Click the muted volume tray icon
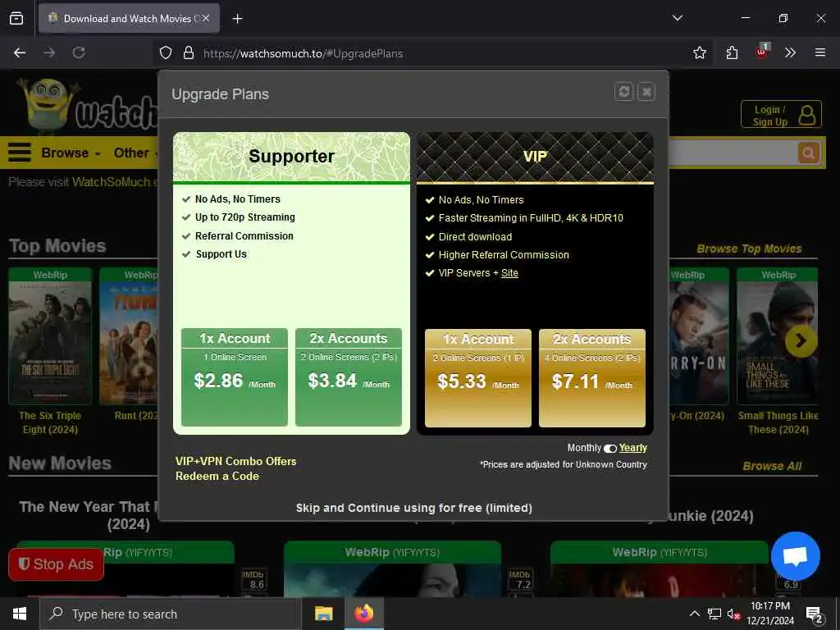The image size is (840, 630). tap(733, 614)
